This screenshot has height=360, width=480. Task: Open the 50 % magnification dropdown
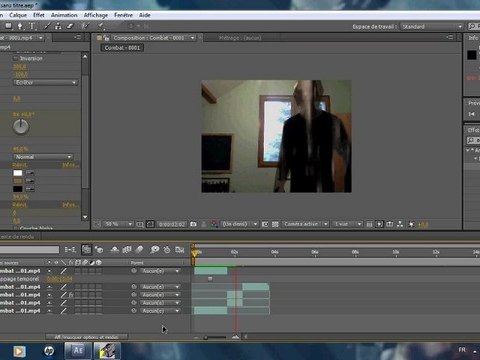118,224
